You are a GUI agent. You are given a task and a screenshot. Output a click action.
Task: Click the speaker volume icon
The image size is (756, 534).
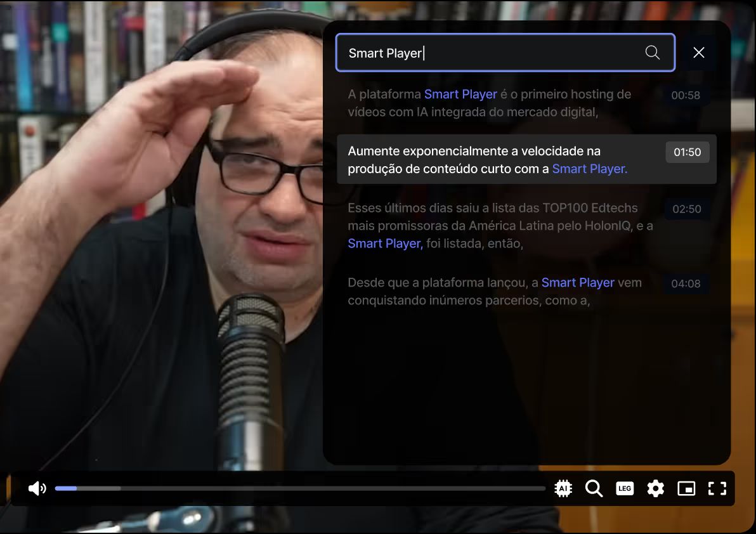(x=37, y=488)
